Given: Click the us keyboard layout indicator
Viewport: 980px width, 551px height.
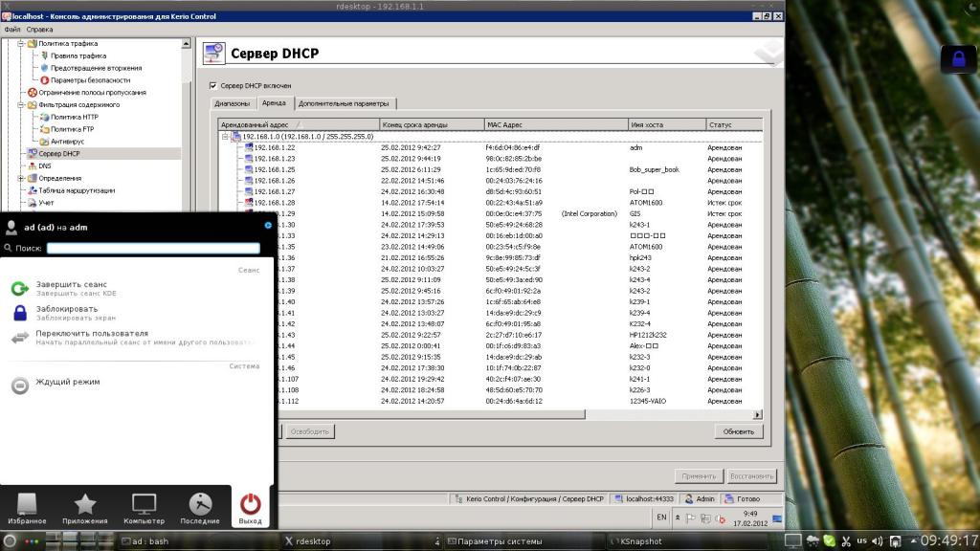Looking at the screenshot, I should pyautogui.click(x=862, y=541).
